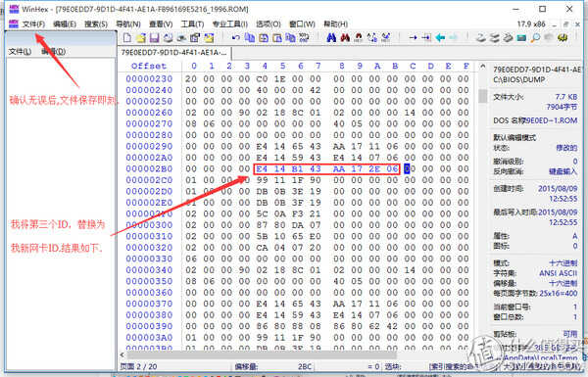Image resolution: width=588 pixels, height=377 pixels.
Task: Click the vertical scrollbar thumb
Action: pos(482,96)
